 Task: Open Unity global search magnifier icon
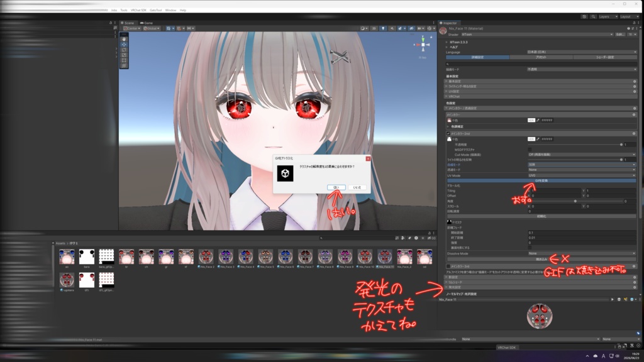point(593,17)
